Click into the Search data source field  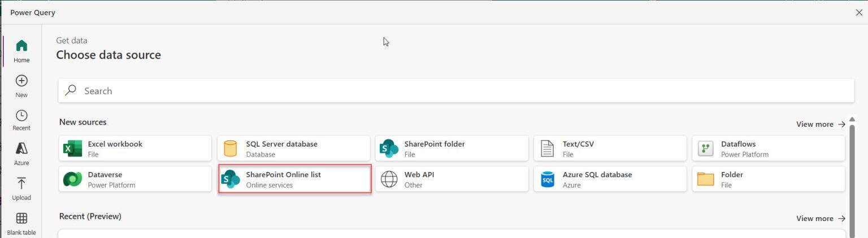point(456,90)
